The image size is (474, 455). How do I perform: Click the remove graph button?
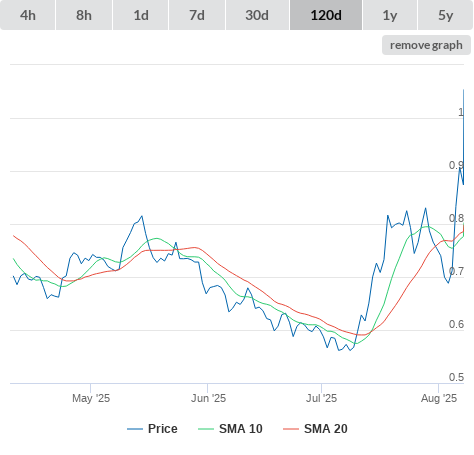coord(426,45)
